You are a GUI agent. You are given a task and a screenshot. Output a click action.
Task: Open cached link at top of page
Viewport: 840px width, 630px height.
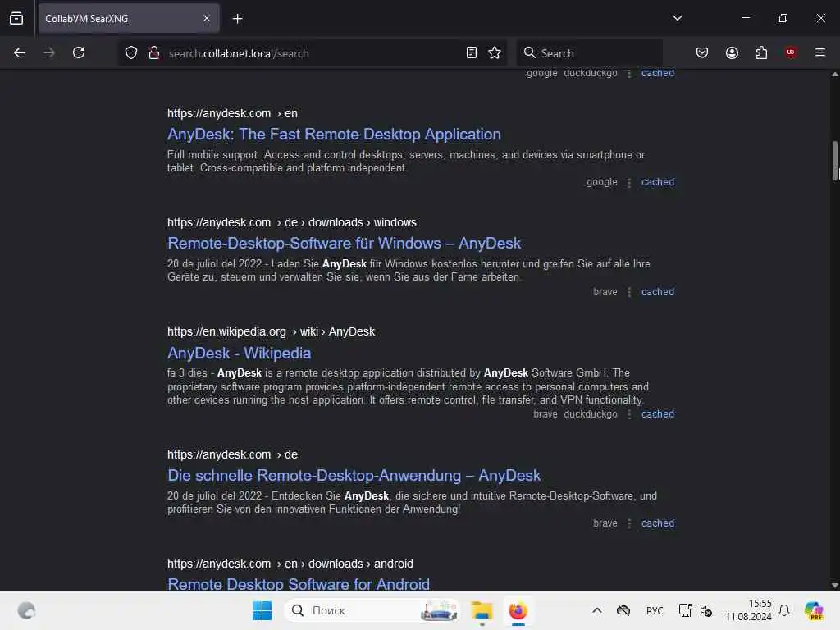click(x=658, y=73)
